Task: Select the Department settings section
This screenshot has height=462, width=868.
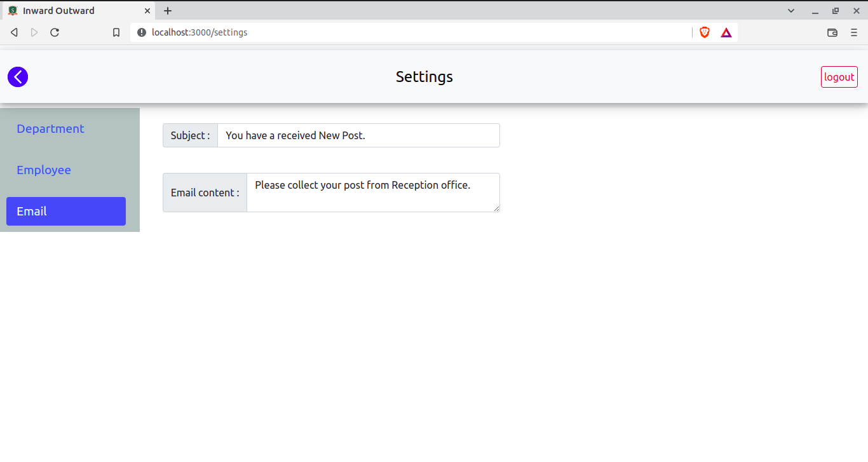Action: (x=50, y=128)
